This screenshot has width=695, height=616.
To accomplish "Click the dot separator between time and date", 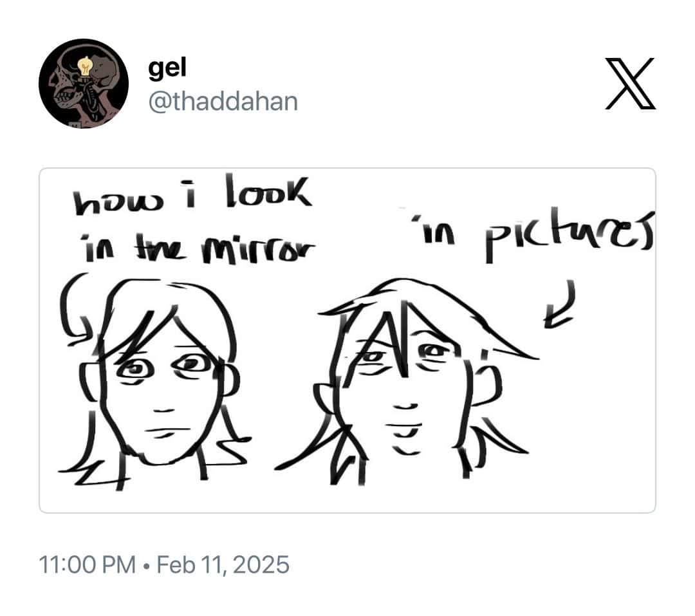I will point(146,566).
